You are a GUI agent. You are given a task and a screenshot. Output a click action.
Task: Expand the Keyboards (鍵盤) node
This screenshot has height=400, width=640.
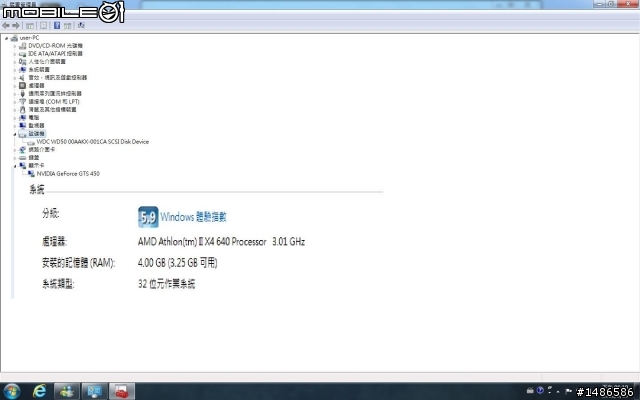coord(15,158)
